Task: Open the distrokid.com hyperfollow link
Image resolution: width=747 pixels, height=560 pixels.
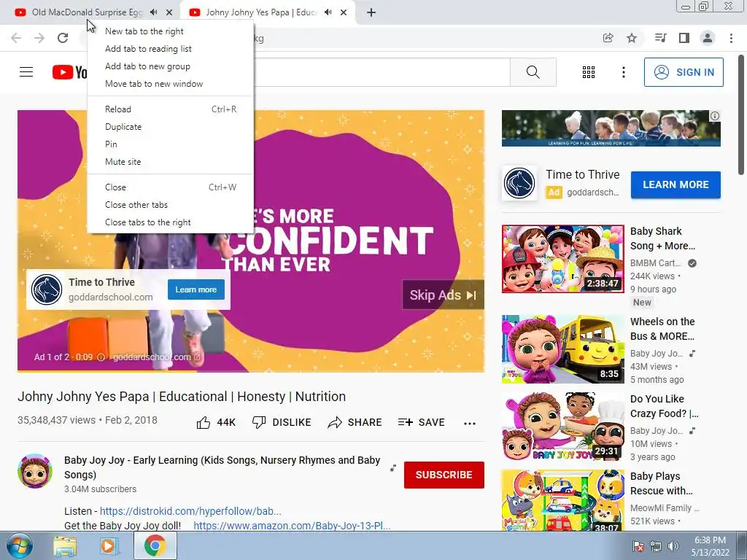Action: [x=190, y=511]
